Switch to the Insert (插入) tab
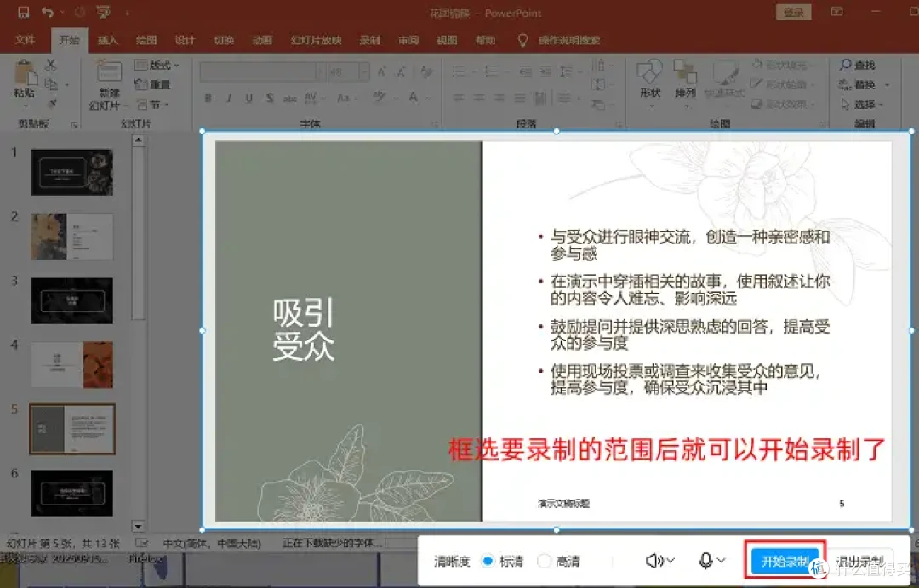Image resolution: width=919 pixels, height=588 pixels. tap(107, 40)
